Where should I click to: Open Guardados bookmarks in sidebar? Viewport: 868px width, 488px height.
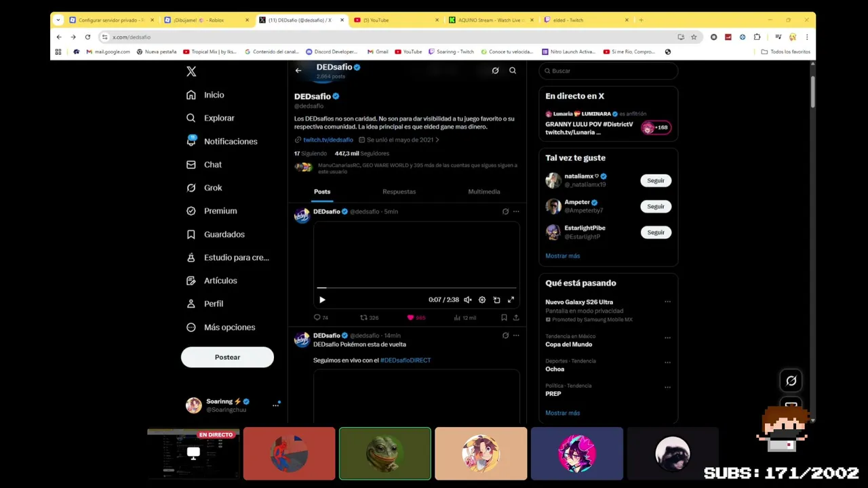215,235
